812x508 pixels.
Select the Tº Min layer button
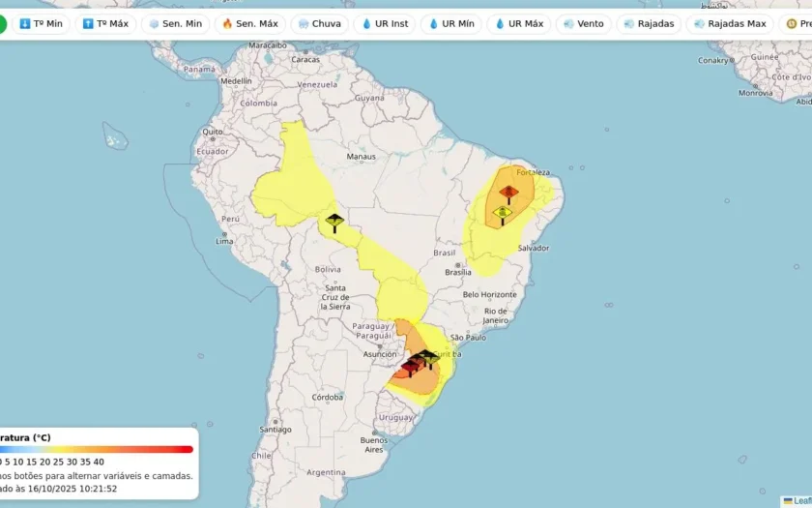click(41, 24)
